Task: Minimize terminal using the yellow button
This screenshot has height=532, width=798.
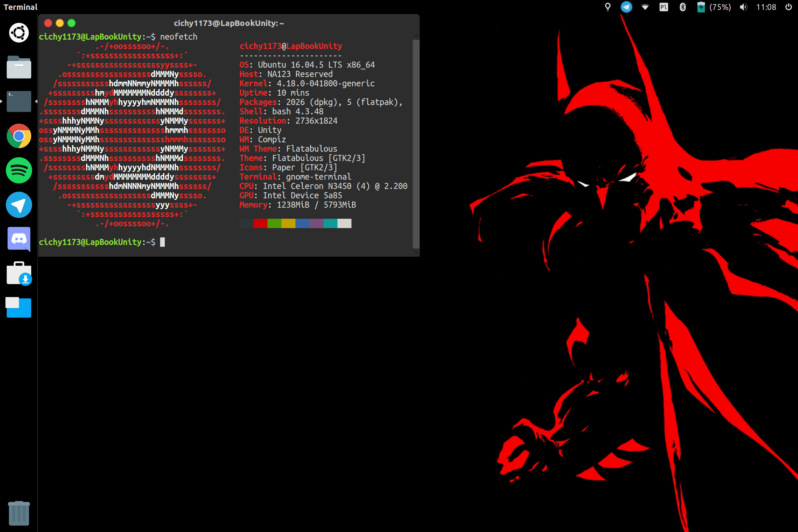Action: [60, 23]
